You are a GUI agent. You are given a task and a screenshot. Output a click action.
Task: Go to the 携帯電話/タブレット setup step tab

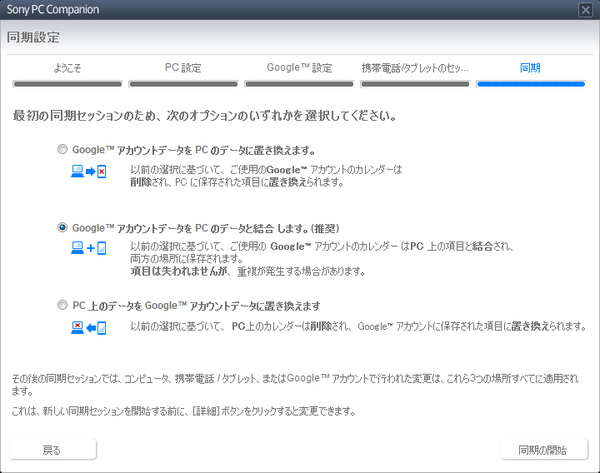click(x=415, y=68)
